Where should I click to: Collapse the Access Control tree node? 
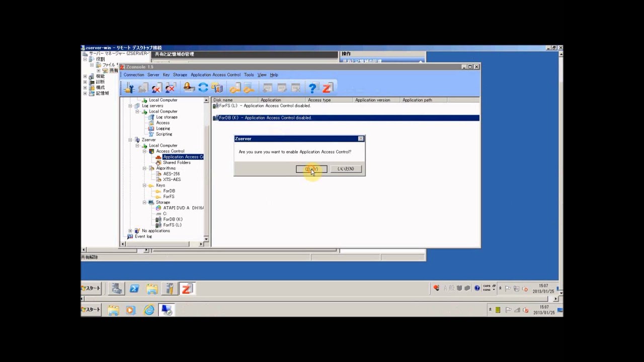(144, 151)
